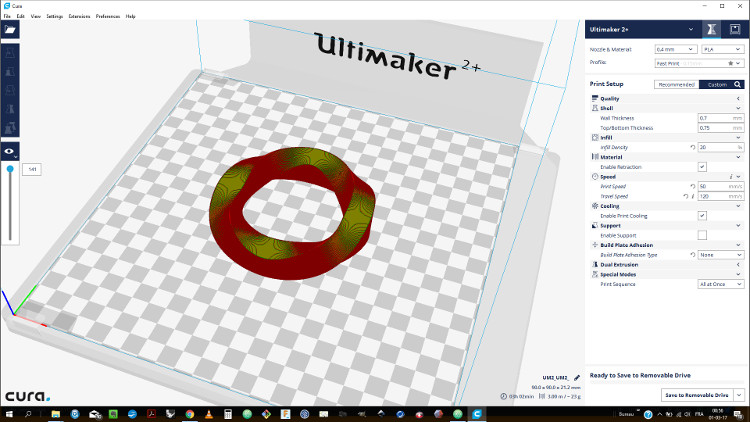Screen dimensions: 750x422
Task: Click the Infill Density value field
Action: pos(721,147)
